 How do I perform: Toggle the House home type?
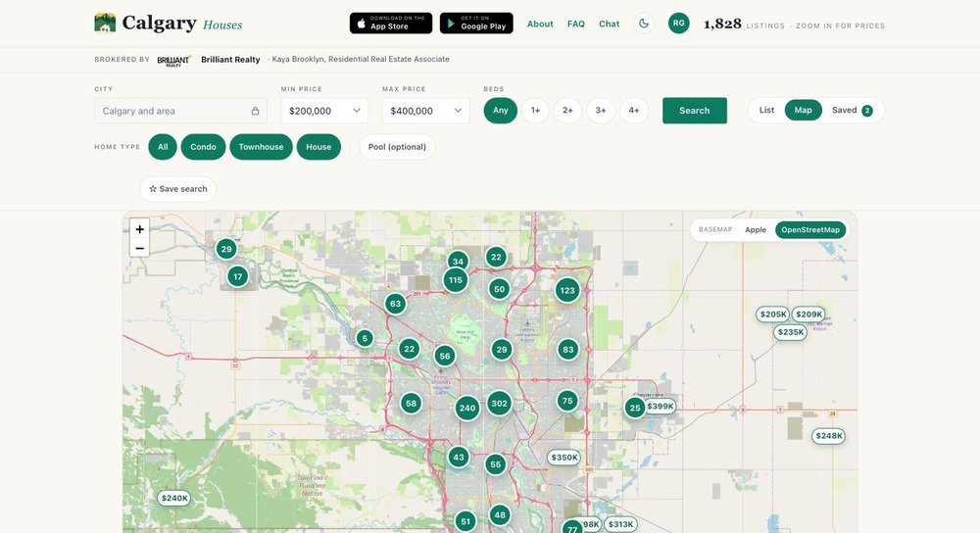318,148
